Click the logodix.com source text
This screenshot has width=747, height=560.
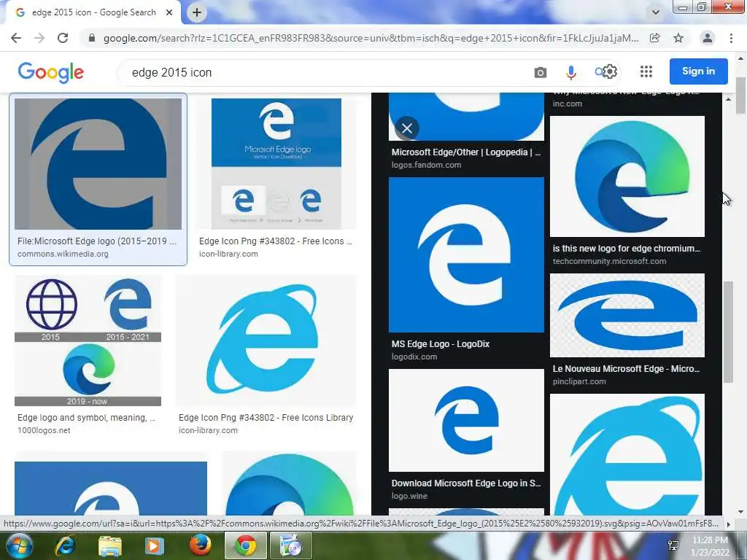414,357
